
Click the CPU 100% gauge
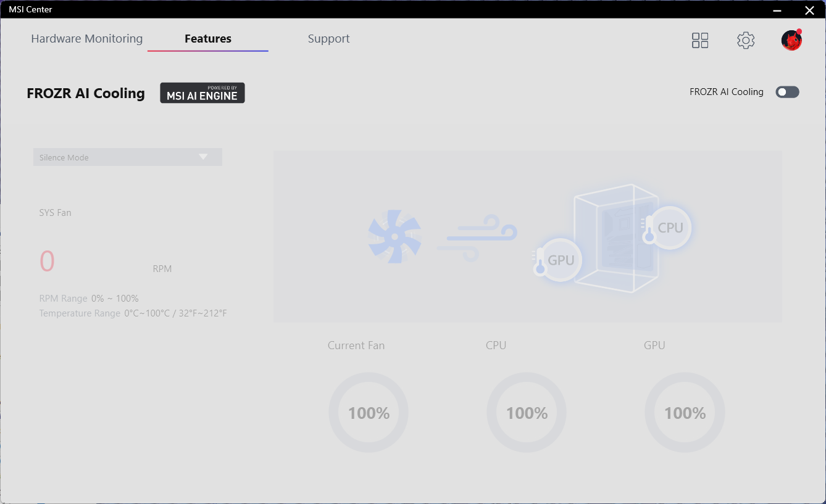click(527, 413)
